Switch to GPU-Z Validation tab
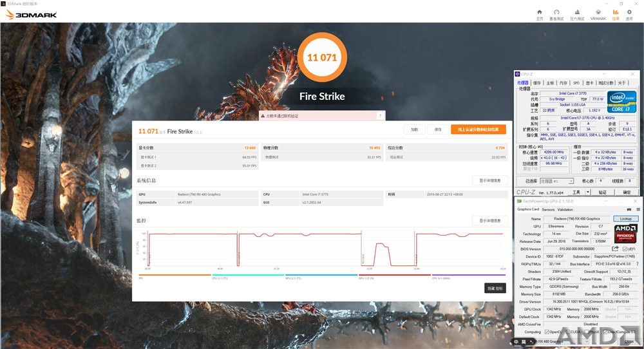644x349 pixels. [x=565, y=209]
